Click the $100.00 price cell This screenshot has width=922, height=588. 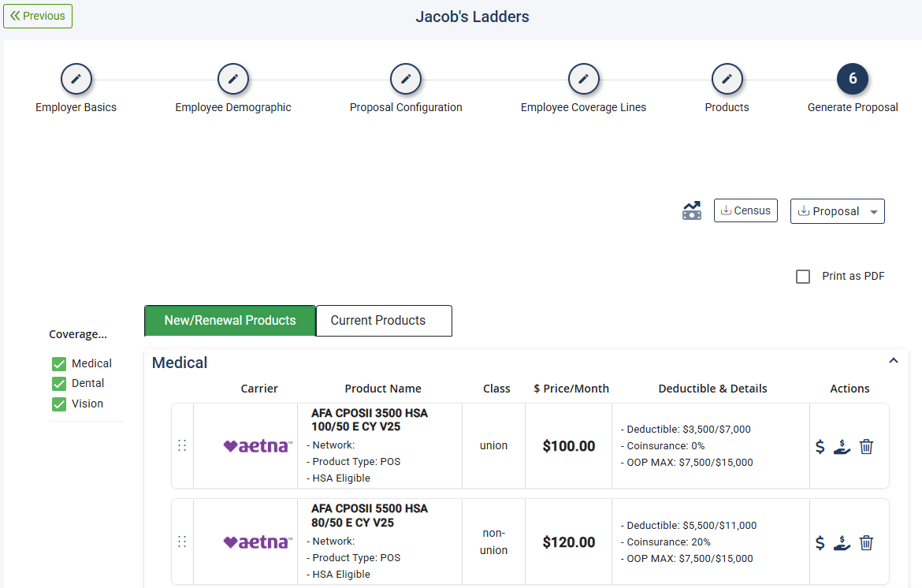[569, 446]
